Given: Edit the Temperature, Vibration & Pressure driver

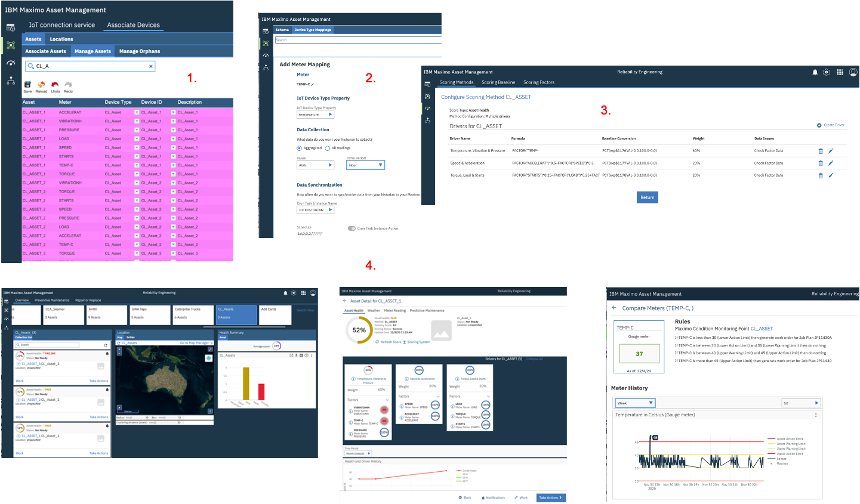Looking at the screenshot, I should click(x=831, y=151).
